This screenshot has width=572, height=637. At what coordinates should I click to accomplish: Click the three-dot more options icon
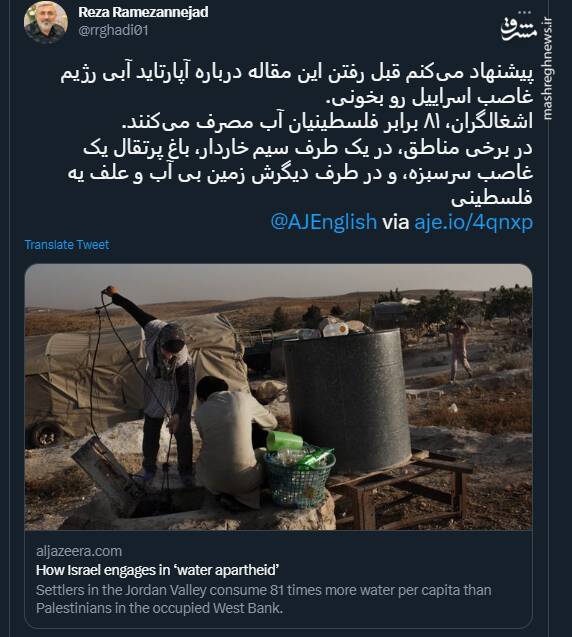[524, 13]
